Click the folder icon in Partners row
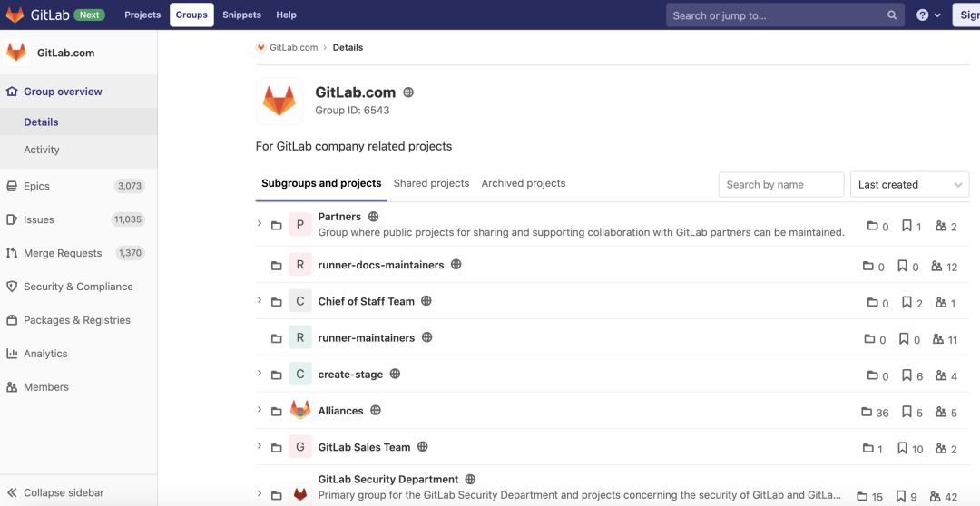This screenshot has height=506, width=980. click(276, 226)
